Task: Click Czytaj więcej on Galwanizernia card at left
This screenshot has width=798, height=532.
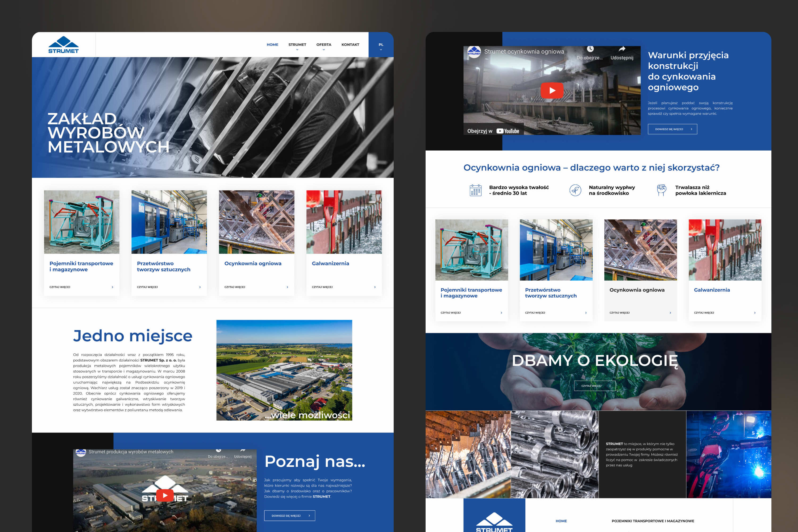Action: [x=344, y=287]
